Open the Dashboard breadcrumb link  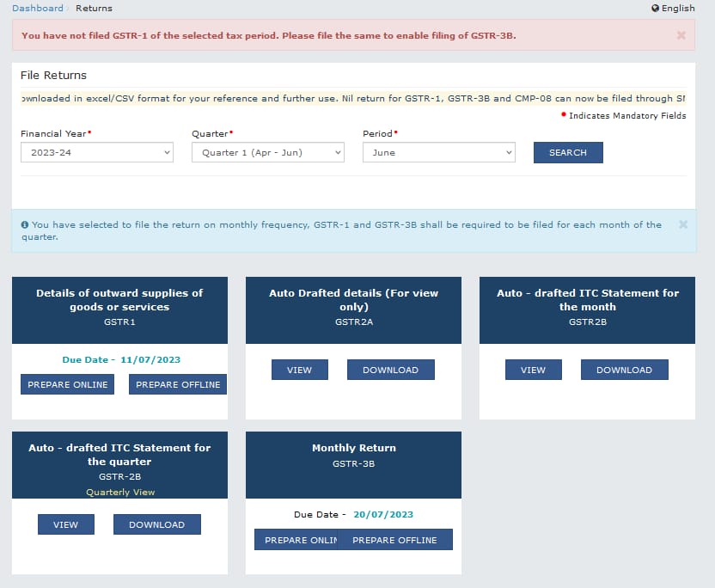tap(38, 8)
